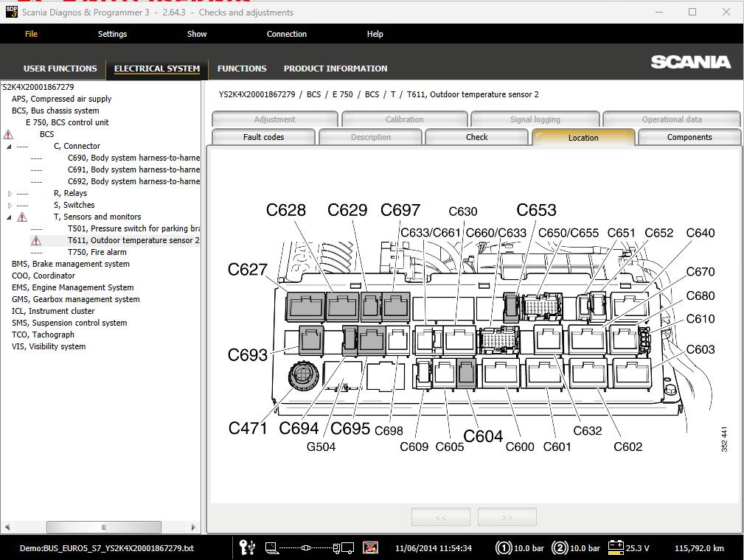744x560 pixels.
Task: Click the Calibration tab
Action: (404, 119)
